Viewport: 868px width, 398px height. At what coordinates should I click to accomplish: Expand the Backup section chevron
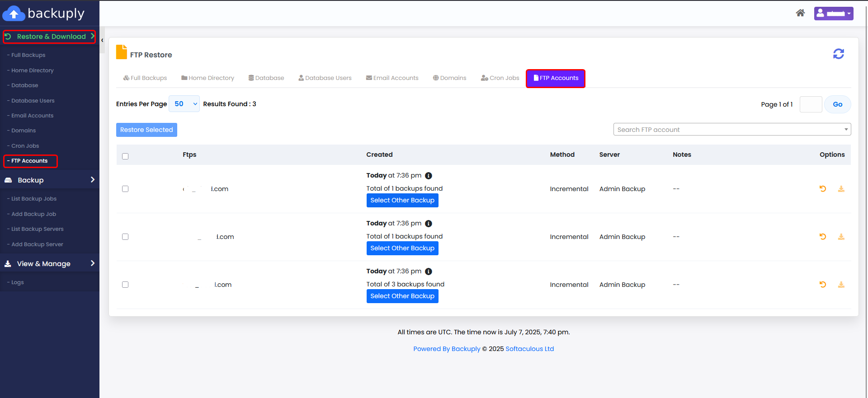point(93,180)
